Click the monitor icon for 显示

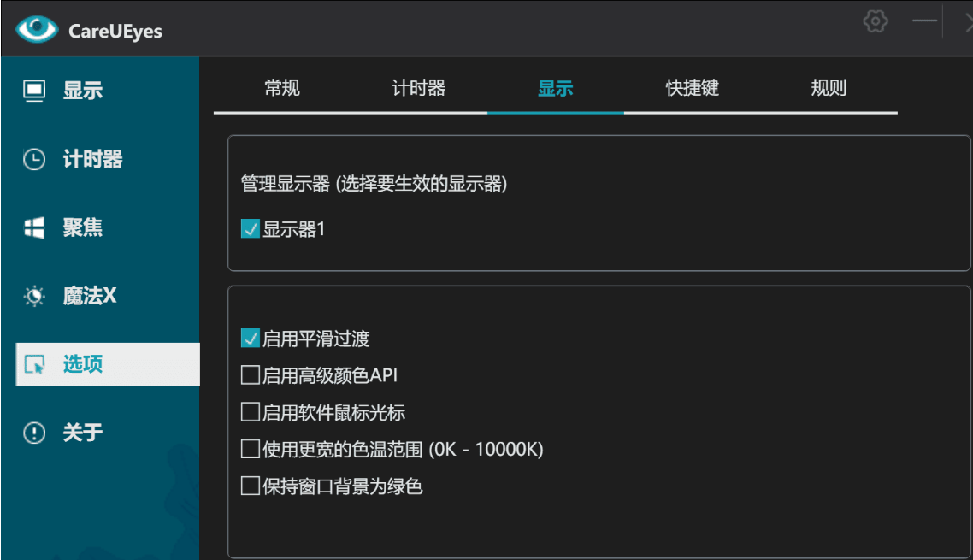pyautogui.click(x=34, y=90)
